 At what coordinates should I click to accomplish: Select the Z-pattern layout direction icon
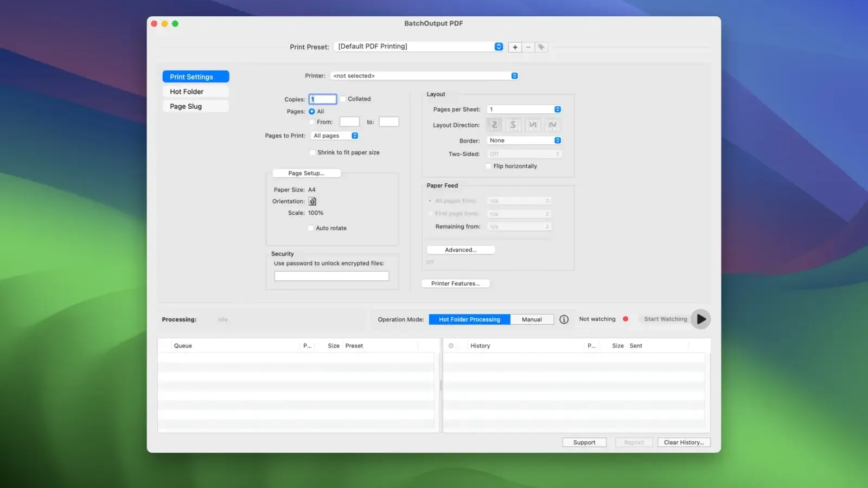pyautogui.click(x=494, y=125)
